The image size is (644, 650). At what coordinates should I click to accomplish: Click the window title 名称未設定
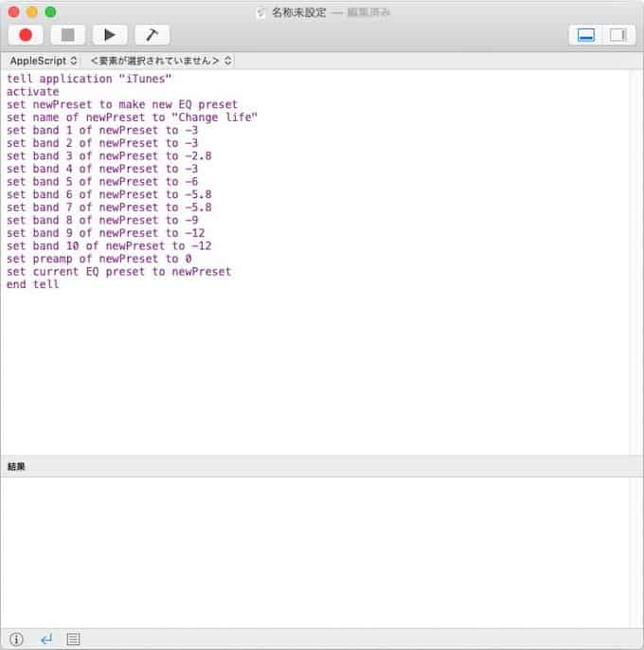pos(298,12)
